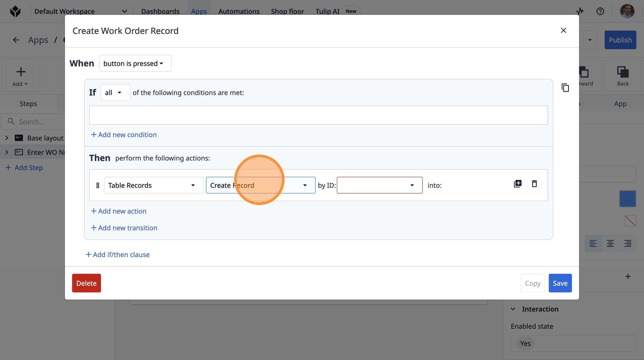Open the 'button is pressed' trigger dropdown
The image size is (644, 360).
135,64
